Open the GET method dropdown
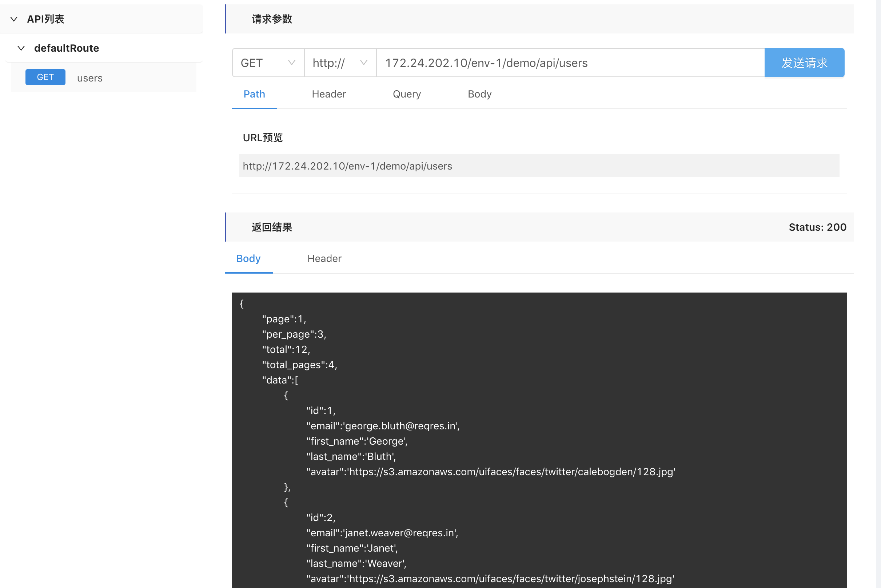881x588 pixels. pos(268,63)
